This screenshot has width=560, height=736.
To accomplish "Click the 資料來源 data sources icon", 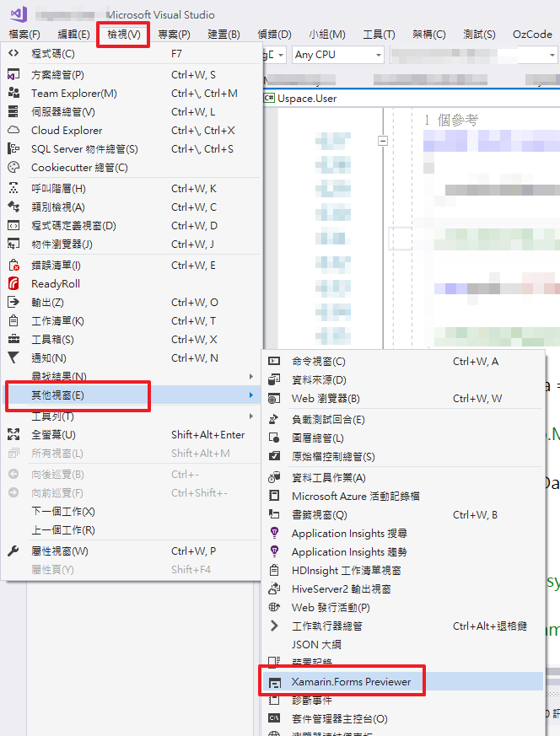I will point(274,379).
